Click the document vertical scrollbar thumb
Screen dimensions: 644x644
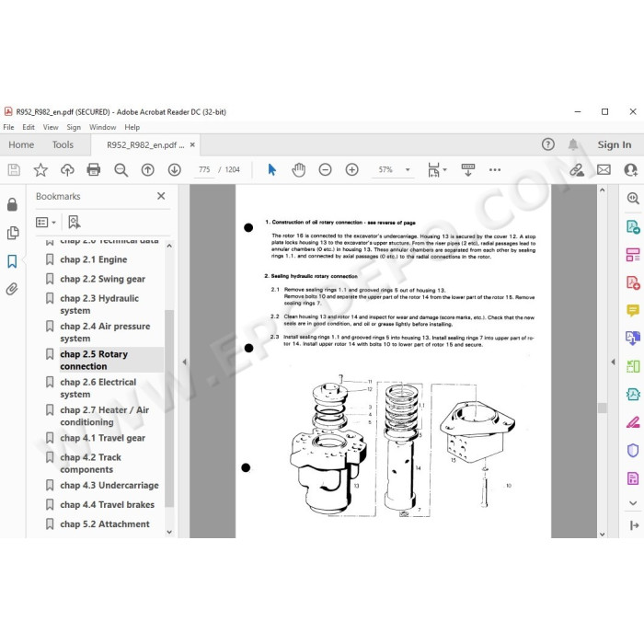(x=603, y=408)
